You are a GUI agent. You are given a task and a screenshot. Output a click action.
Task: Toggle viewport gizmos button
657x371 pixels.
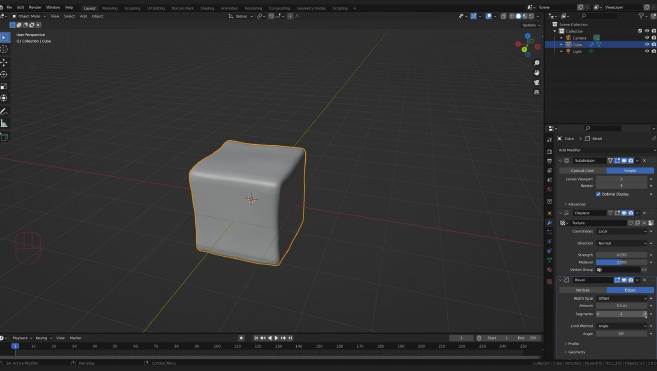tap(473, 16)
